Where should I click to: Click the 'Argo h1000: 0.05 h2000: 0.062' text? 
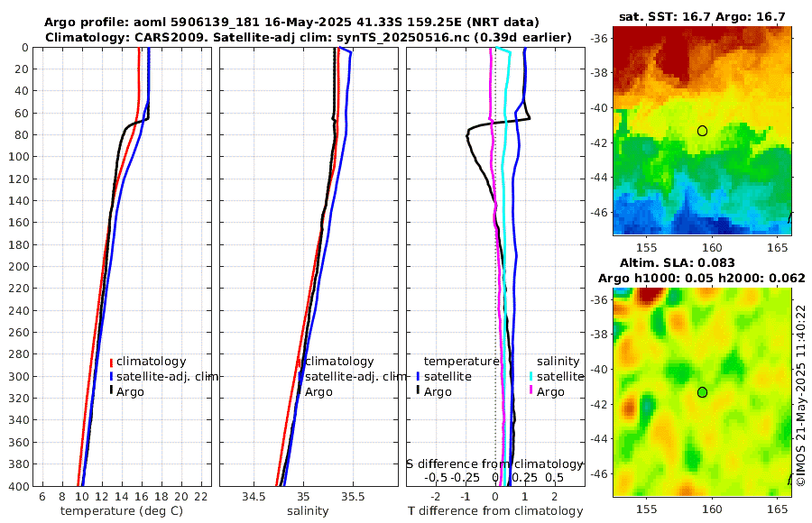coord(702,278)
